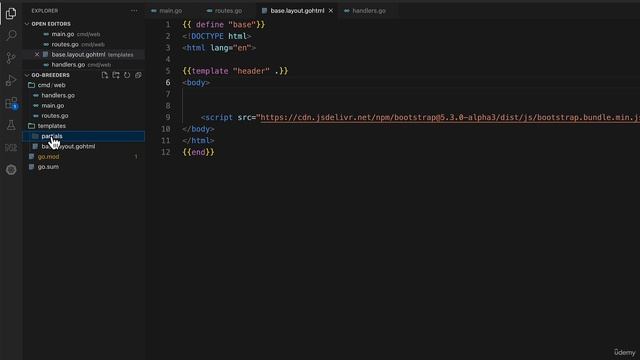Close the base.layout.gohtml editor tab
The width and height of the screenshot is (640, 360).
pos(331,11)
